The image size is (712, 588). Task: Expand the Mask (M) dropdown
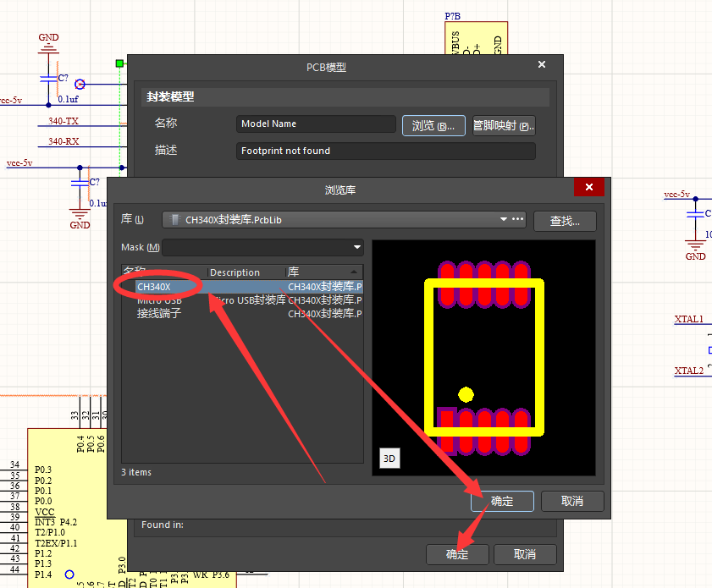pyautogui.click(x=357, y=247)
